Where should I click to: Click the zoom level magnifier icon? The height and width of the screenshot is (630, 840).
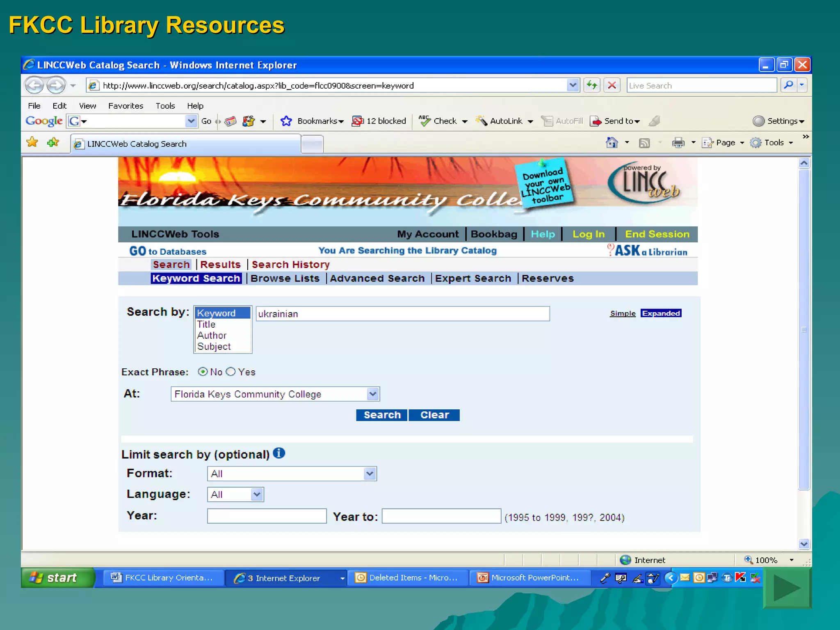point(748,560)
